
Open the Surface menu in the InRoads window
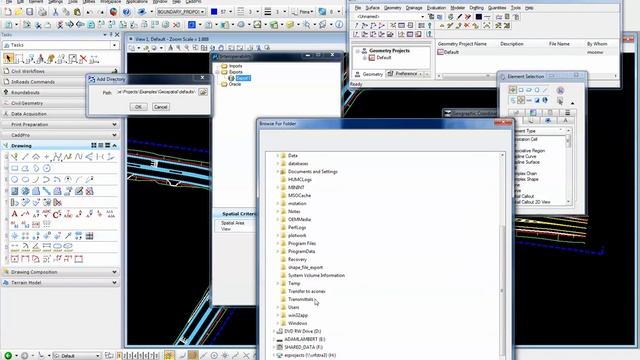click(x=372, y=8)
